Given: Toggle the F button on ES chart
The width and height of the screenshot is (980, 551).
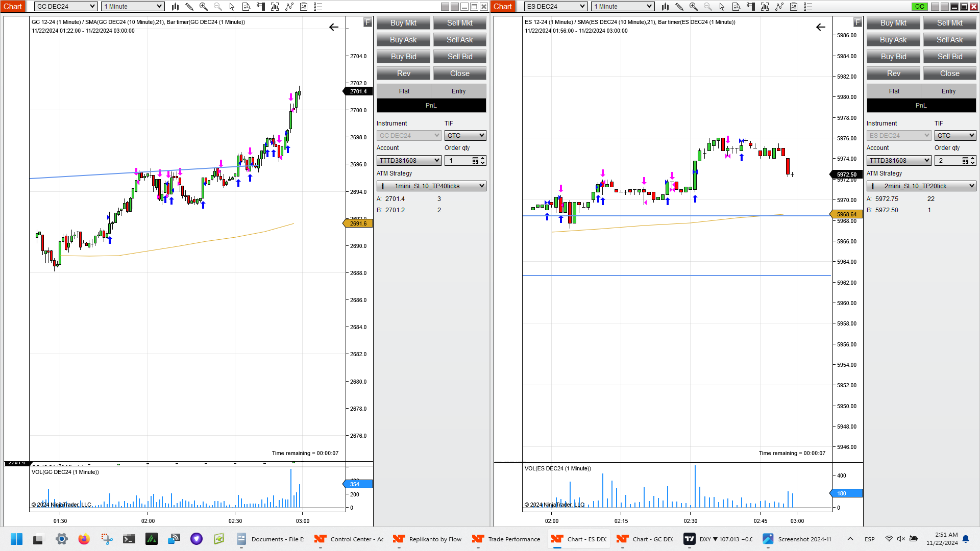Looking at the screenshot, I should [857, 22].
